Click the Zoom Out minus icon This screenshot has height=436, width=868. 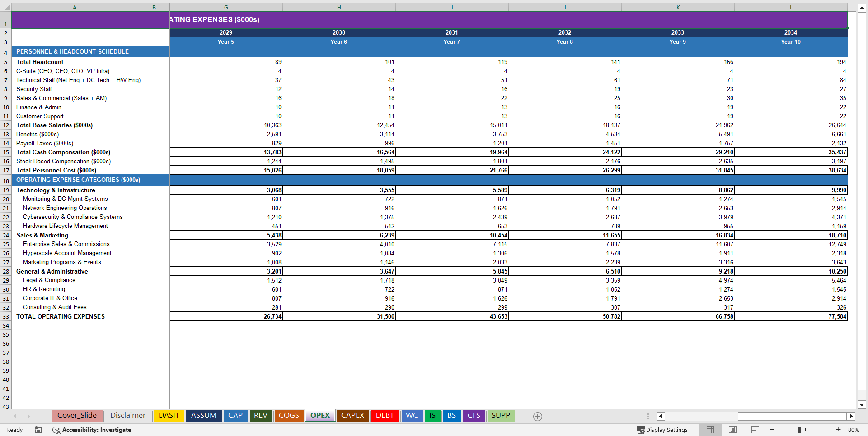coord(772,430)
